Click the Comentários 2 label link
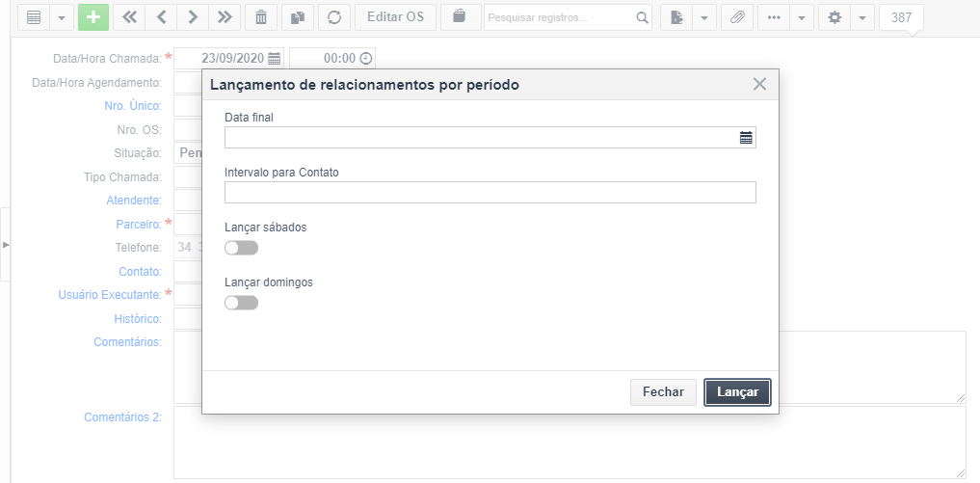Image resolution: width=980 pixels, height=483 pixels. (123, 416)
